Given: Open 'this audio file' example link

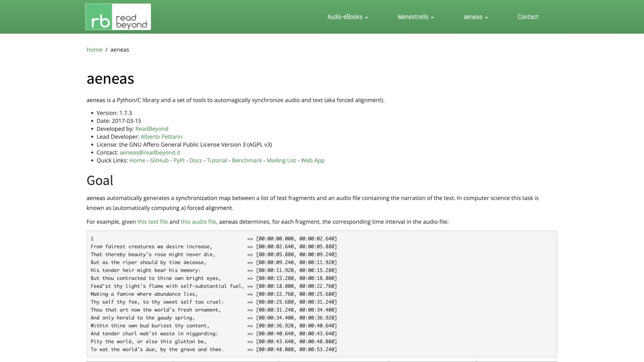Looking at the screenshot, I should tap(198, 222).
